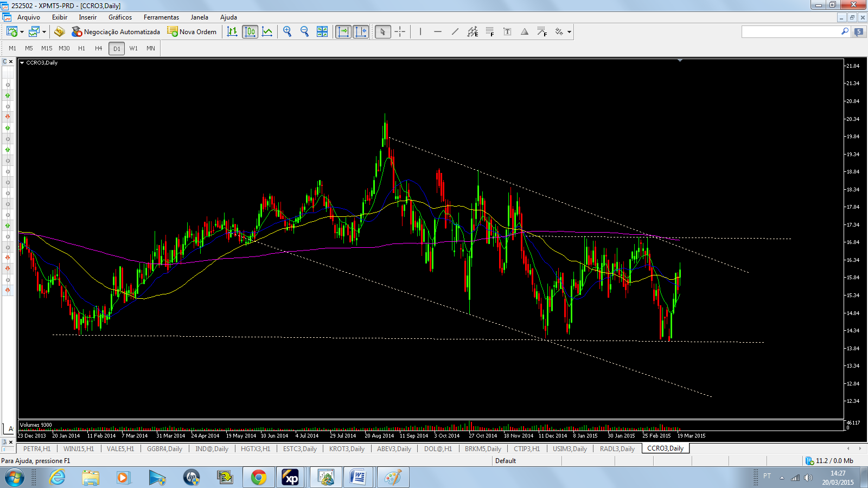Viewport: 868px width, 488px height.
Task: Select the trendline drawing tool
Action: click(455, 32)
